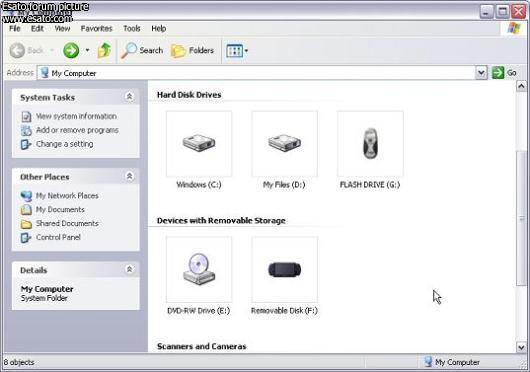The height and width of the screenshot is (372, 530).
Task: Collapse the System Tasks panel
Action: point(129,97)
